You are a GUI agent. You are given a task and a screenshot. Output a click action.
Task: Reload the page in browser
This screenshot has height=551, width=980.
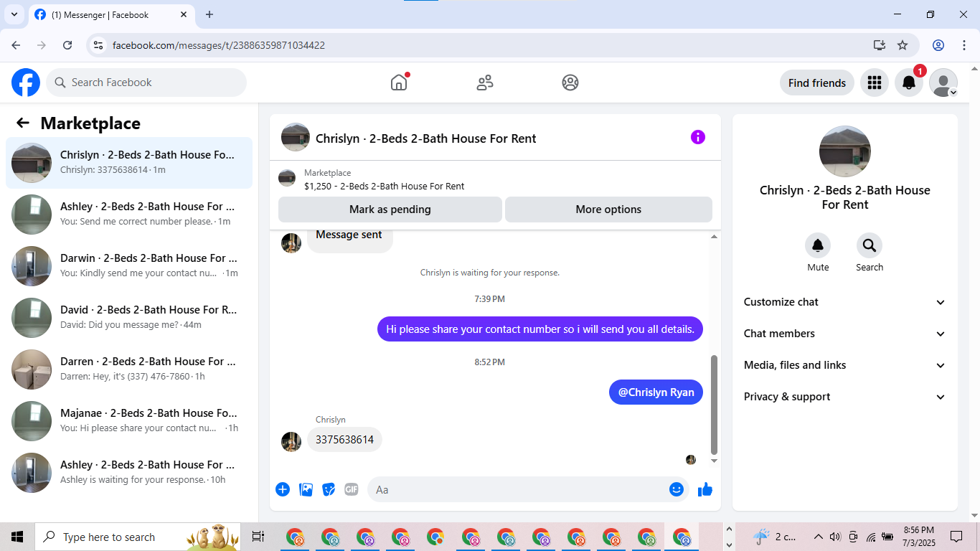pos(67,45)
